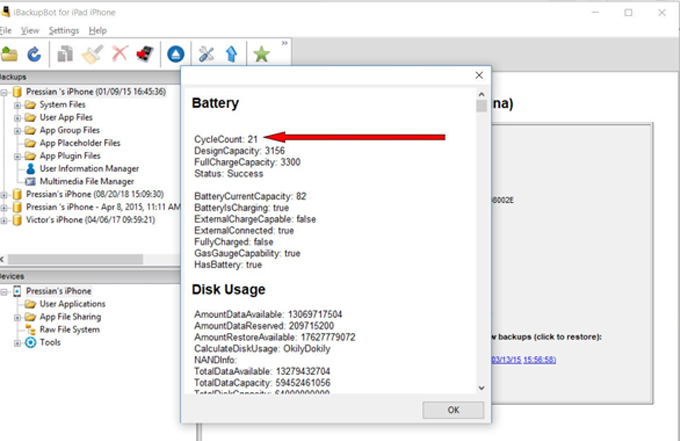Viewport: 680px width, 441px height.
Task: Open the Settings menu
Action: 63,31
